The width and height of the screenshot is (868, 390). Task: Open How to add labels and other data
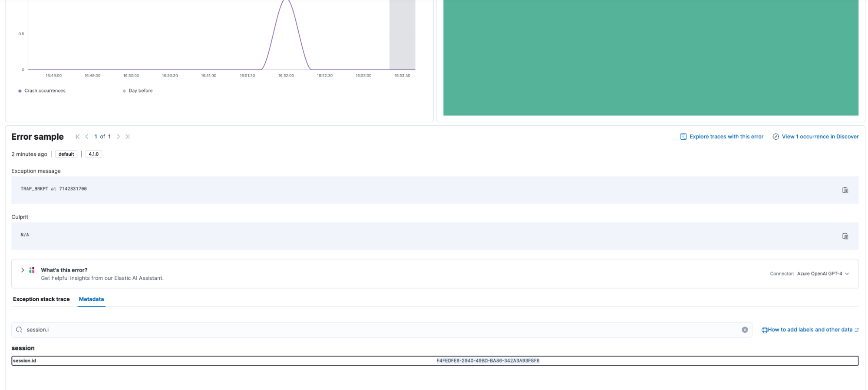click(x=810, y=330)
